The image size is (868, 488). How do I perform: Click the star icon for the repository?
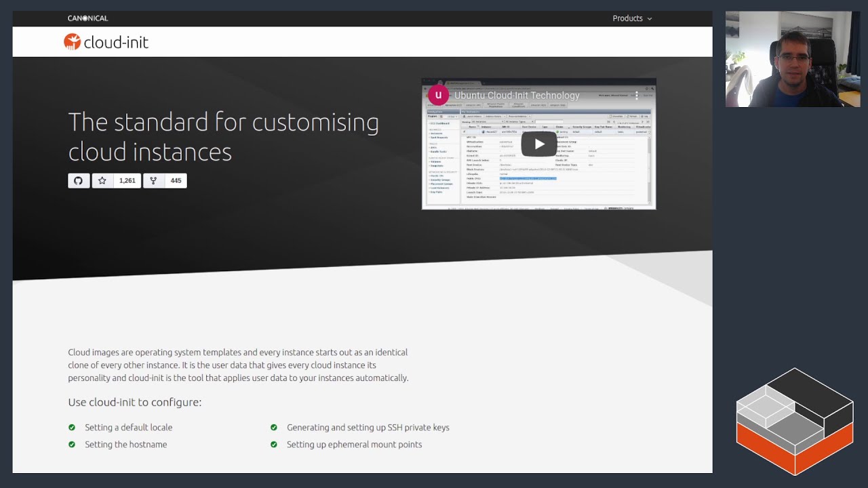[102, 181]
